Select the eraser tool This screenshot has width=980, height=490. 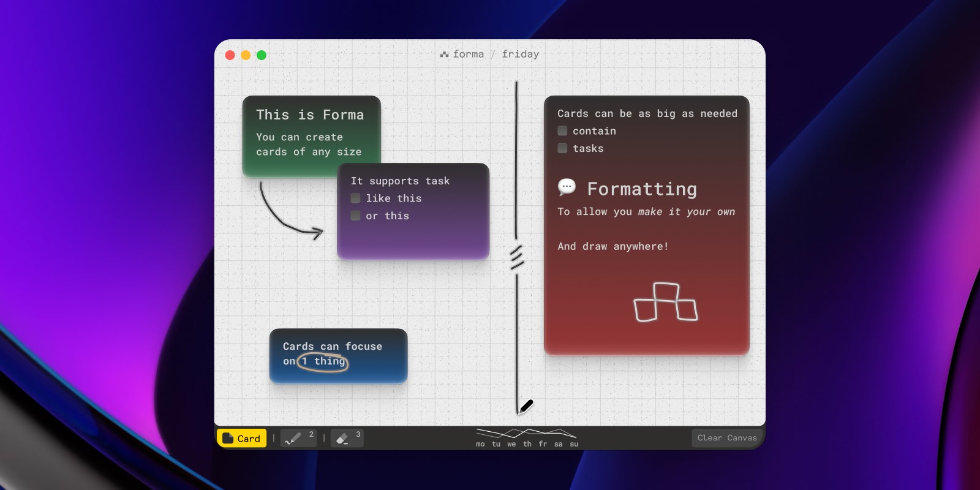[347, 438]
